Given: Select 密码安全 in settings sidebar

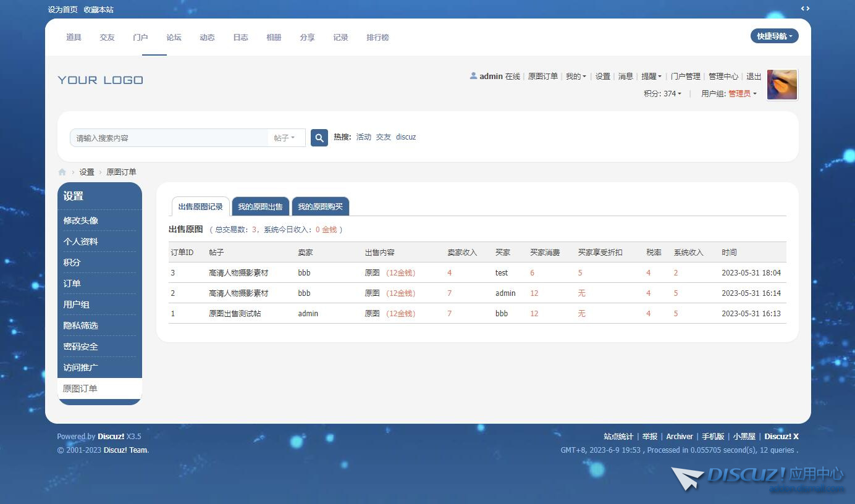Looking at the screenshot, I should (x=81, y=346).
